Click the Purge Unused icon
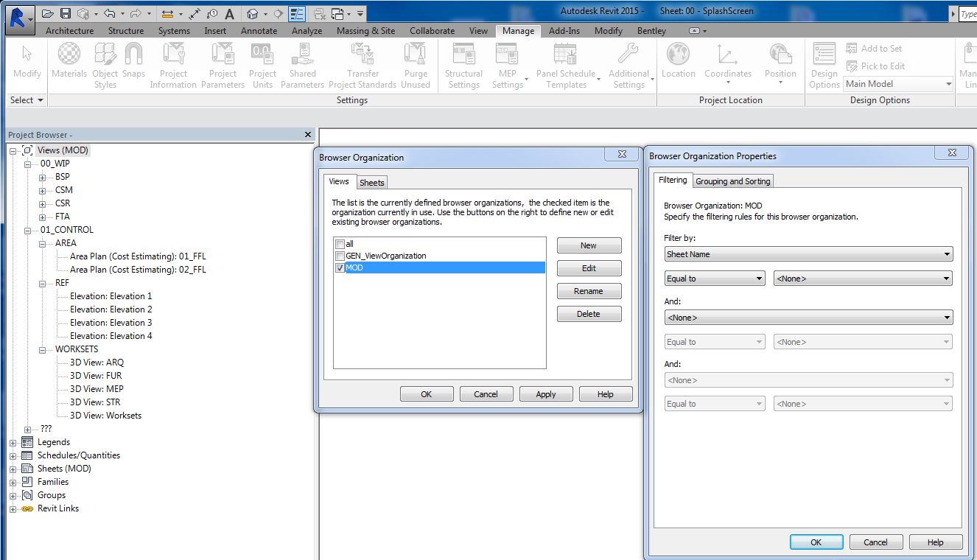Viewport: 977px width, 560px height. pyautogui.click(x=416, y=53)
